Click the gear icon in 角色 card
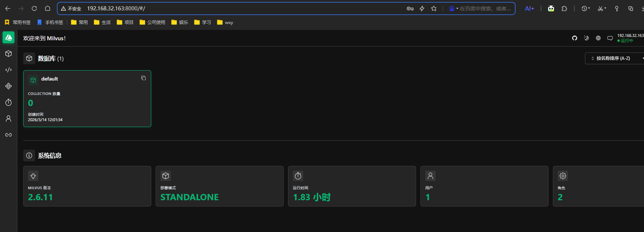The width and height of the screenshot is (644, 232). (563, 176)
